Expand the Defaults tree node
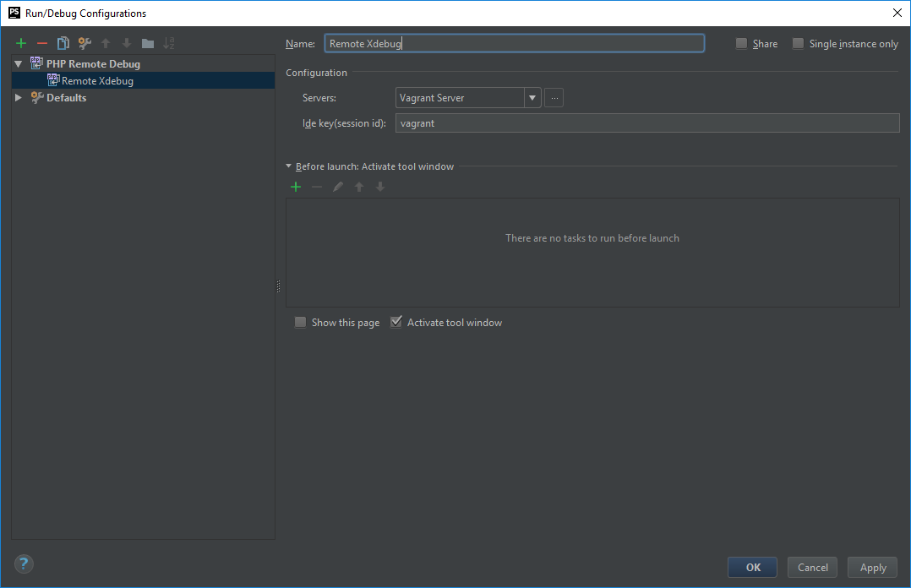This screenshot has width=911, height=588. click(x=19, y=98)
